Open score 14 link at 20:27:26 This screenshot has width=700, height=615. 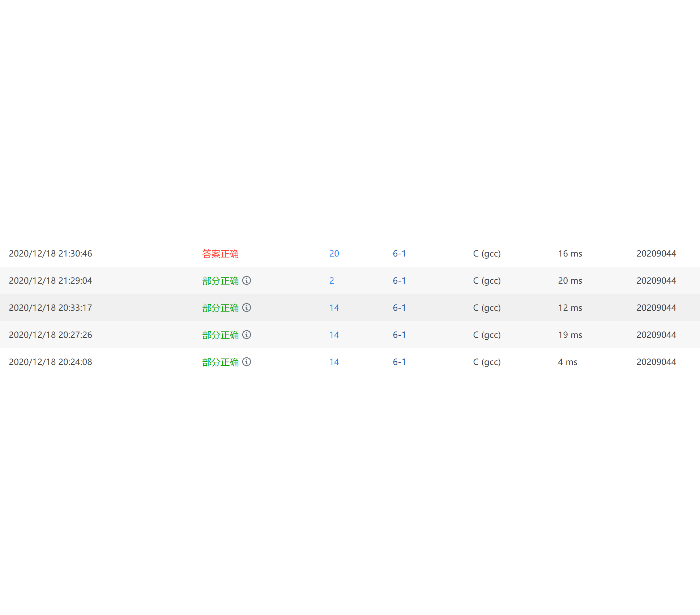pyautogui.click(x=334, y=335)
